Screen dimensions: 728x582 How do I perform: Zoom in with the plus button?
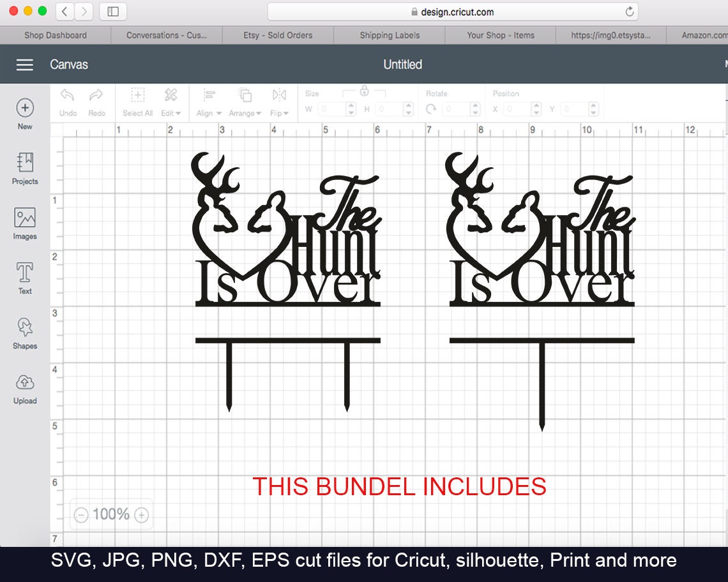pyautogui.click(x=140, y=514)
